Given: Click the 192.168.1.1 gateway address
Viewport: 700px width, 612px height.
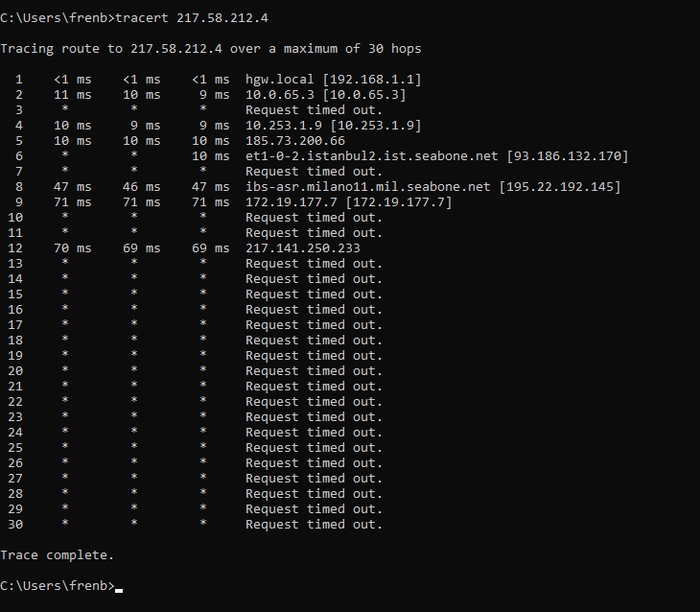Looking at the screenshot, I should click(x=372, y=80).
